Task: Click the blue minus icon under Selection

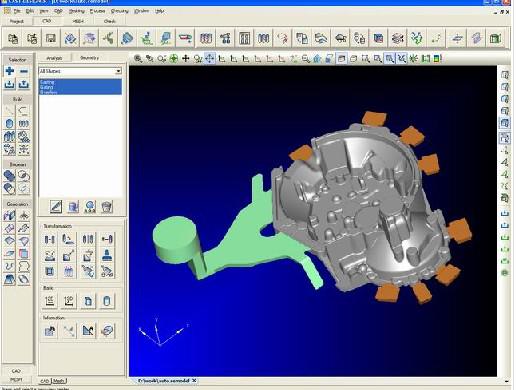Action: click(24, 71)
